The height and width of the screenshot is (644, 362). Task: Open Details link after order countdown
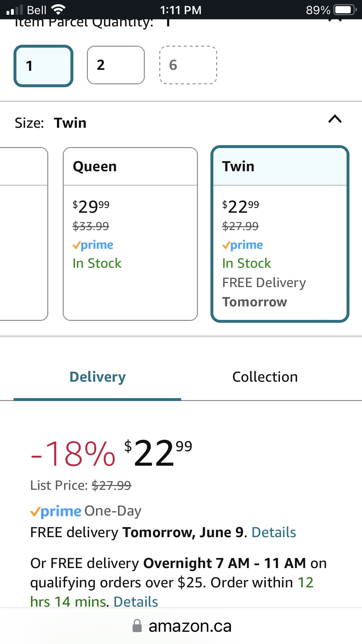coord(136,602)
